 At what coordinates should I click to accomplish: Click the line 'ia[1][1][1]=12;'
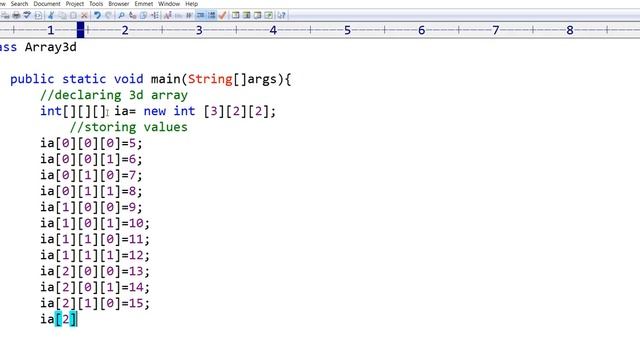click(x=95, y=255)
